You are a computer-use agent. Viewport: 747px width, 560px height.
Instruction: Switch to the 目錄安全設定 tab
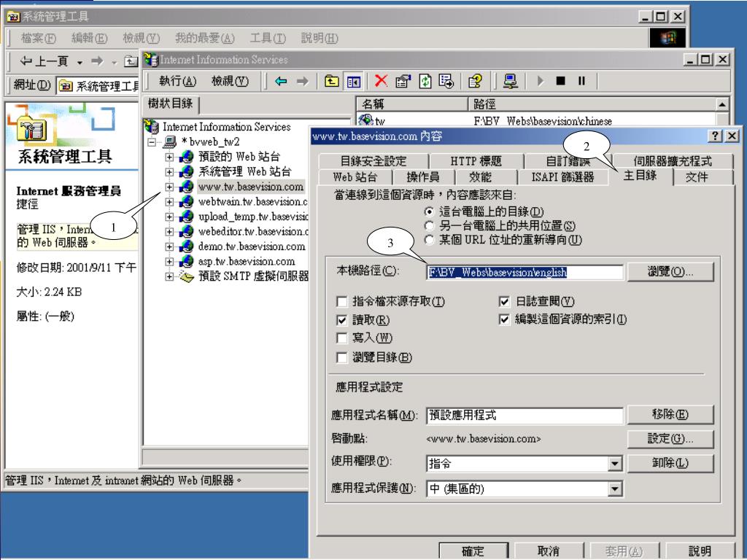[x=373, y=161]
